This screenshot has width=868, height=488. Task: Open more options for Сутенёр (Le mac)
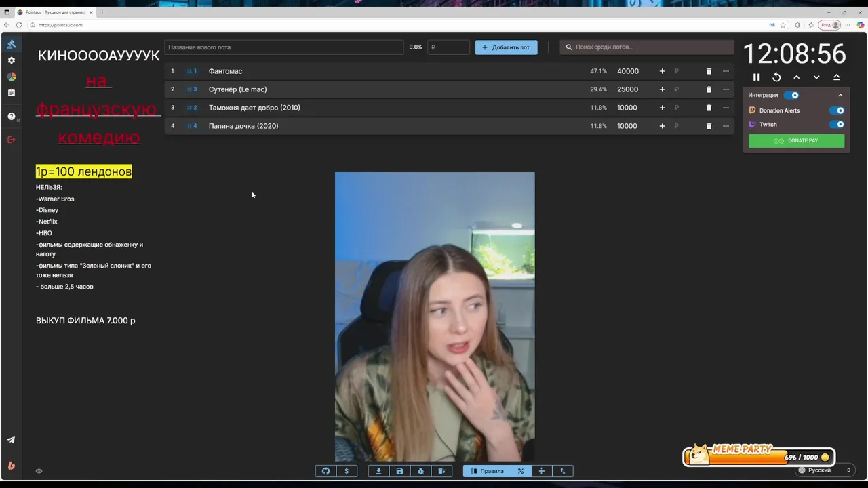click(726, 89)
